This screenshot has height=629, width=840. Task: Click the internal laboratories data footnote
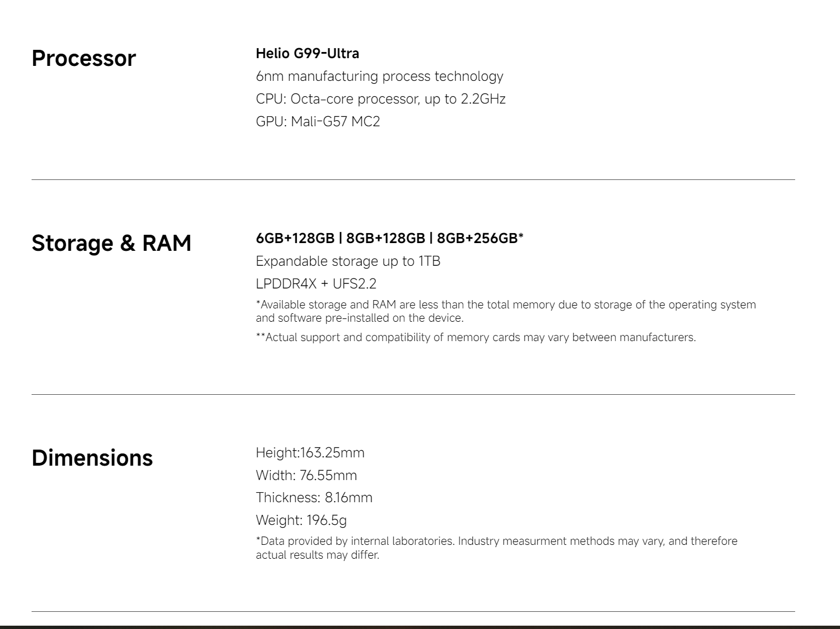click(496, 548)
